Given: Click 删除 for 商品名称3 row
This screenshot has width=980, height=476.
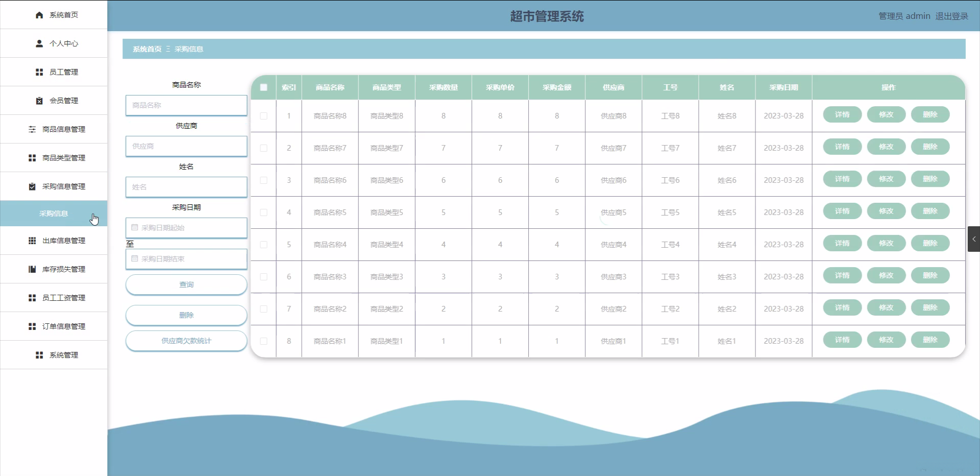Looking at the screenshot, I should [930, 275].
